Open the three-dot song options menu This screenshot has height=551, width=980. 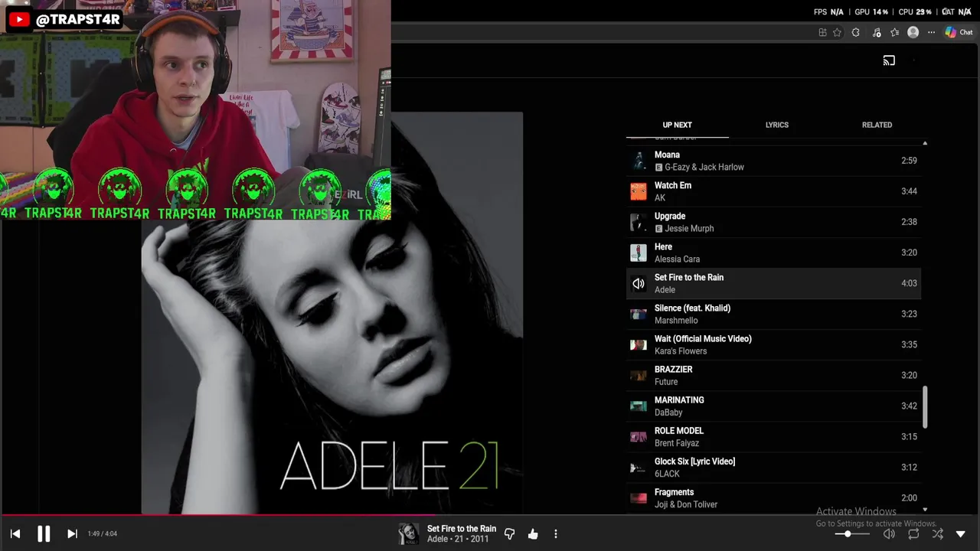click(x=556, y=534)
